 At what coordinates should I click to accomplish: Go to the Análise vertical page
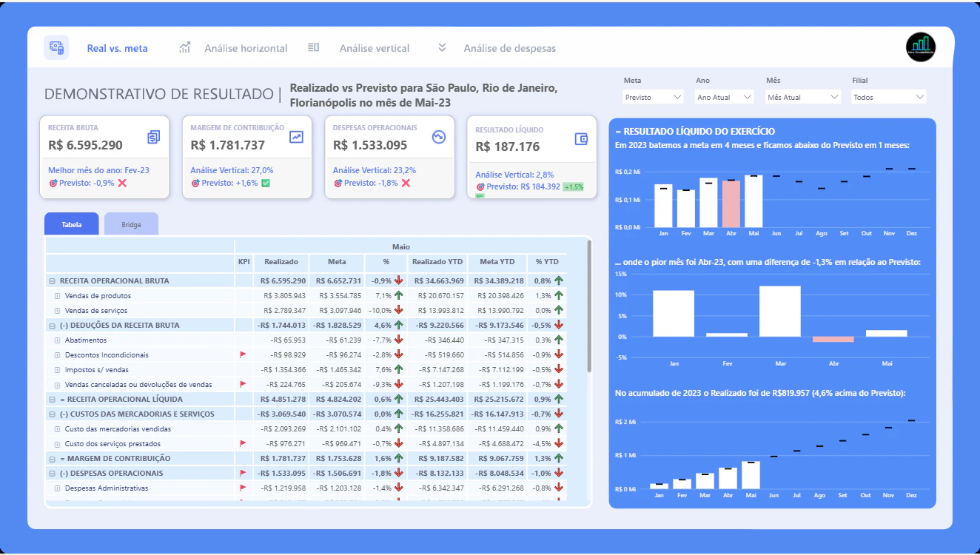point(375,48)
